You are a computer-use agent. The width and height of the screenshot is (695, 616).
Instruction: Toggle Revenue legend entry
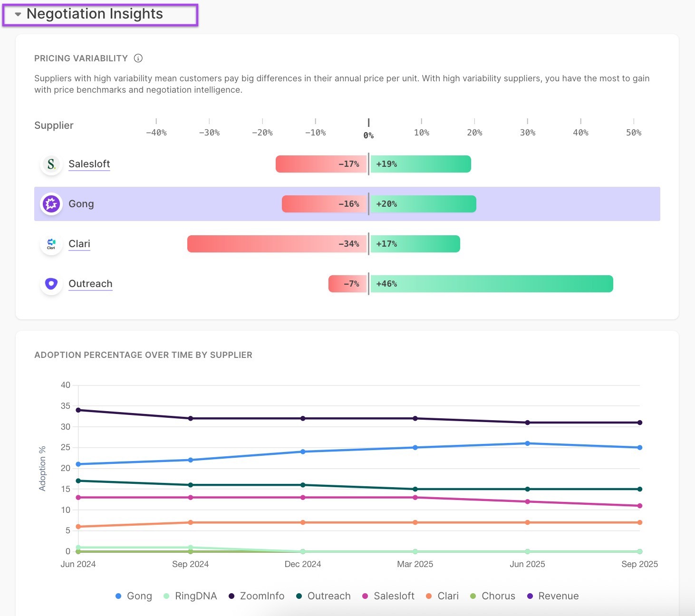coord(553,596)
